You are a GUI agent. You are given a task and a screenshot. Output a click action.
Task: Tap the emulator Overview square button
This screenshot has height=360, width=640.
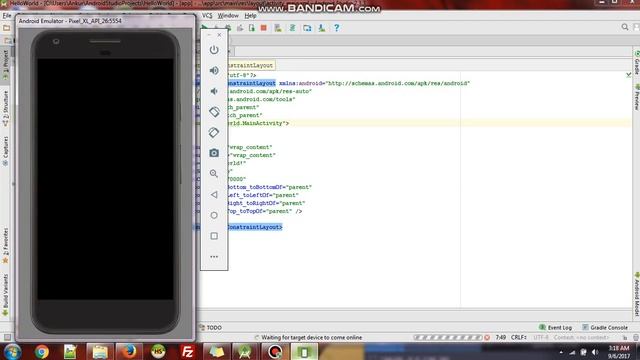point(214,236)
